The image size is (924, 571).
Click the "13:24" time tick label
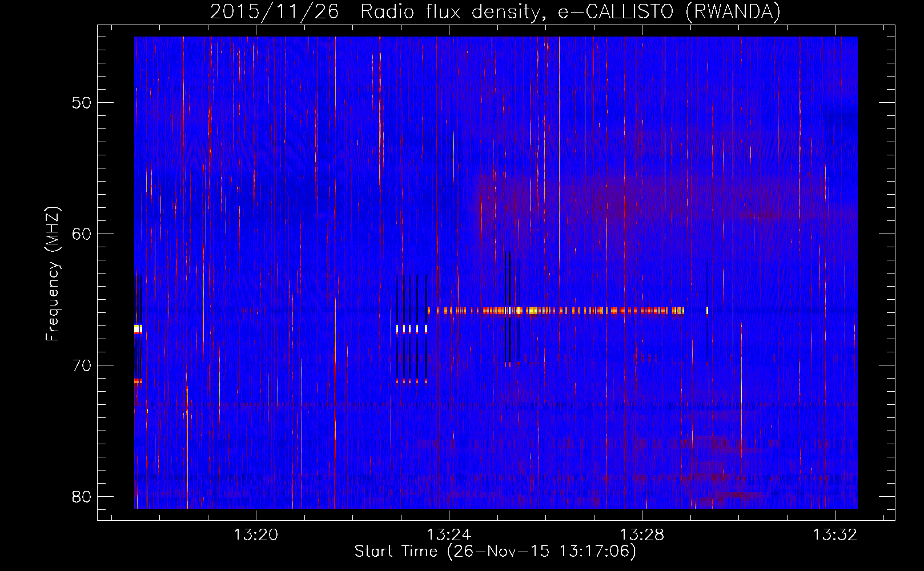tap(449, 534)
